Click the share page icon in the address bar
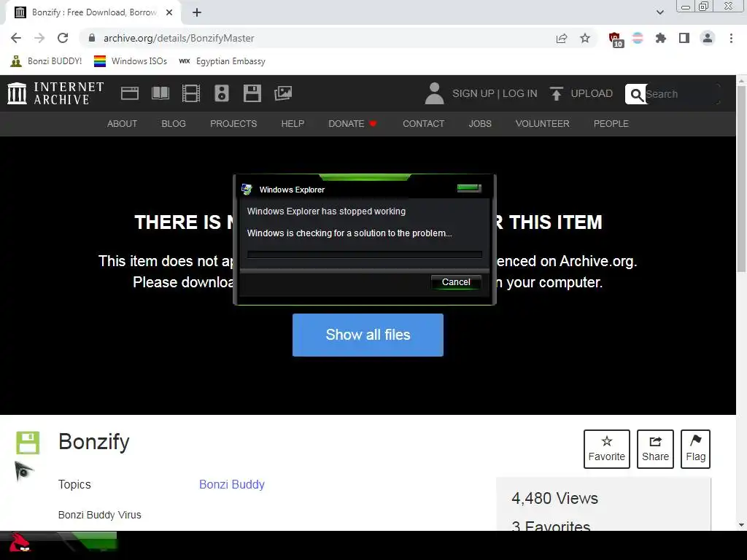This screenshot has width=747, height=560. pyautogui.click(x=562, y=39)
